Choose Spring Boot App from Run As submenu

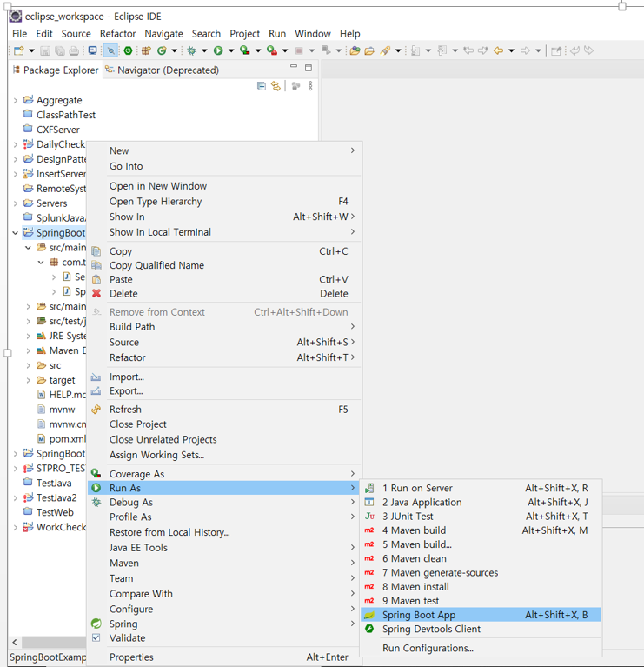(481, 615)
